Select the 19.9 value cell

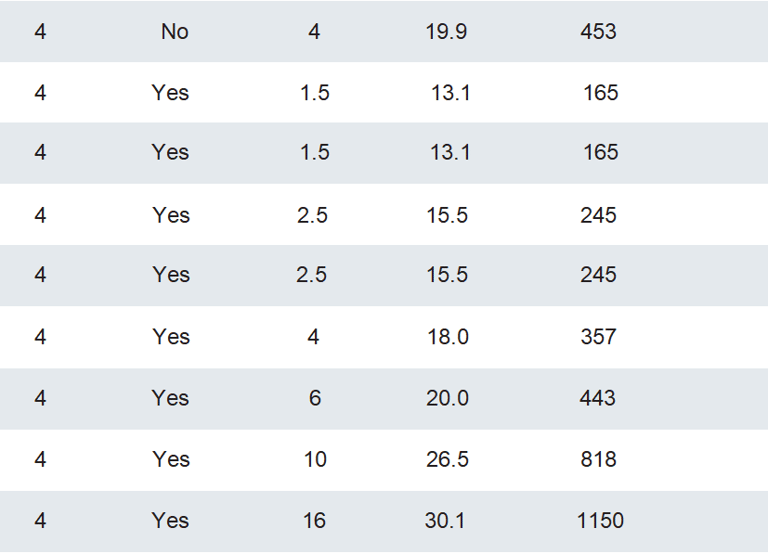coord(446,32)
